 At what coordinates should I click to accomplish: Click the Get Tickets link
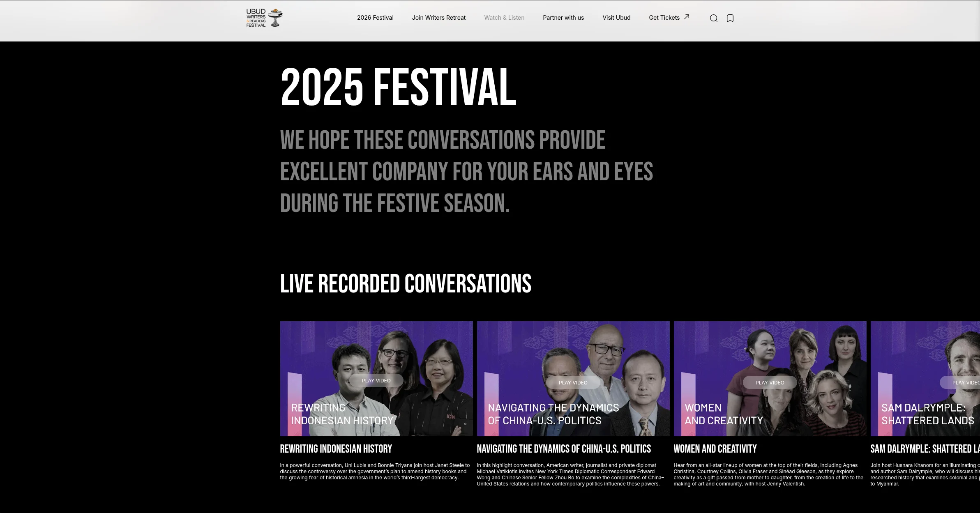664,18
